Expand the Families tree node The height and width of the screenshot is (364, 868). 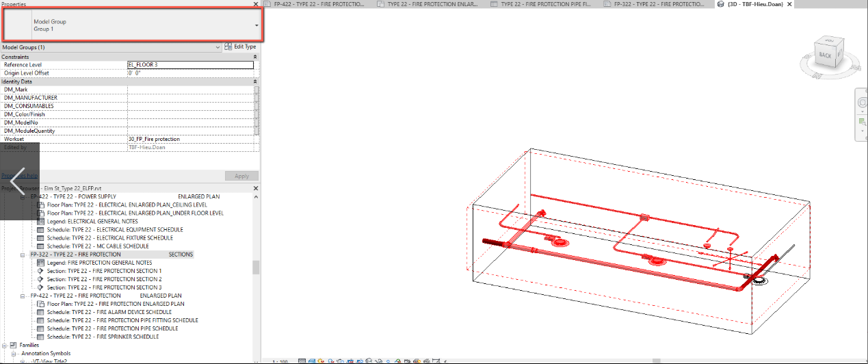coord(4,345)
